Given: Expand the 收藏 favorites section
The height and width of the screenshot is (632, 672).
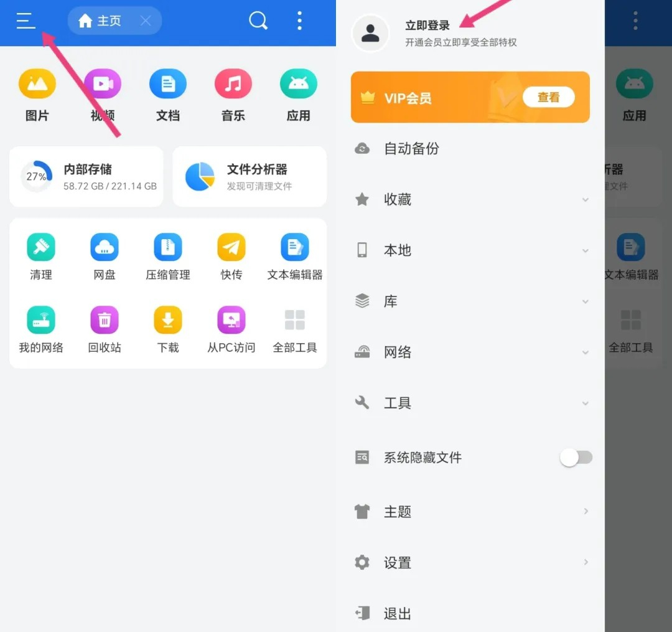Looking at the screenshot, I should click(470, 200).
